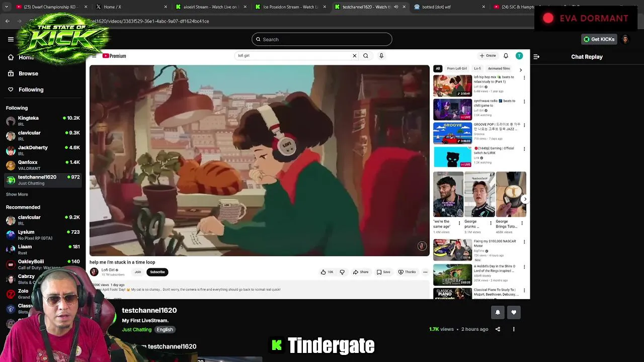Open options menu for GROOVE POP video
This screenshot has width=644, height=362.
(x=524, y=125)
